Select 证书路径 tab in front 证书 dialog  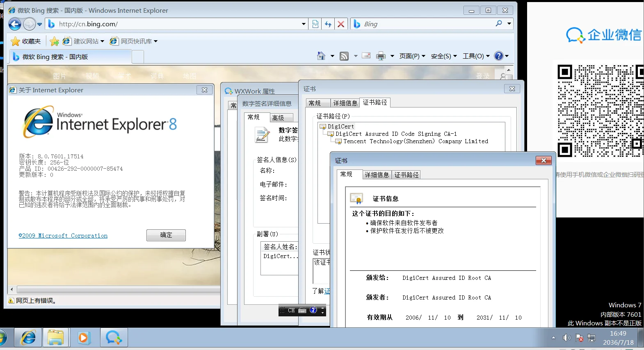pyautogui.click(x=406, y=175)
